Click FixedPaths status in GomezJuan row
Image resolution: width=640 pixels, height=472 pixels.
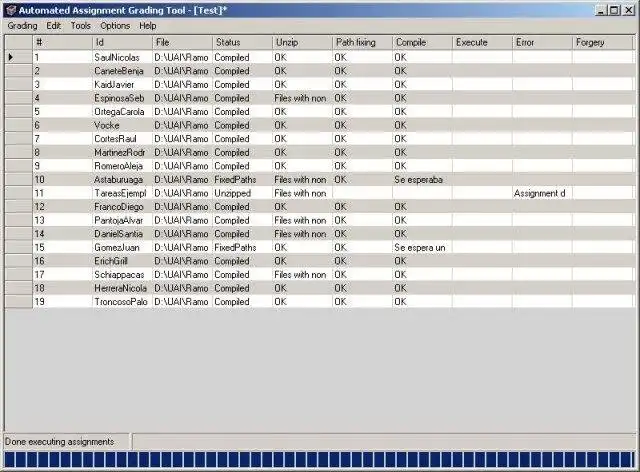(x=242, y=247)
